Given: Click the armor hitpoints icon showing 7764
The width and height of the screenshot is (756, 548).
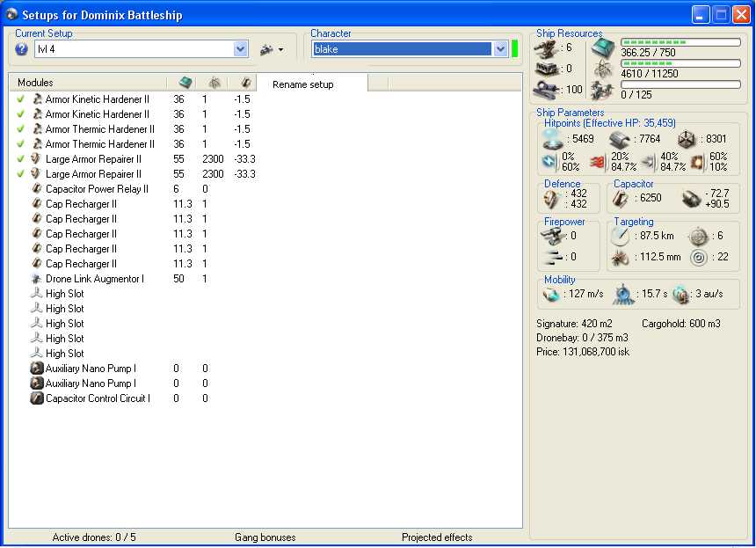Looking at the screenshot, I should coord(619,139).
